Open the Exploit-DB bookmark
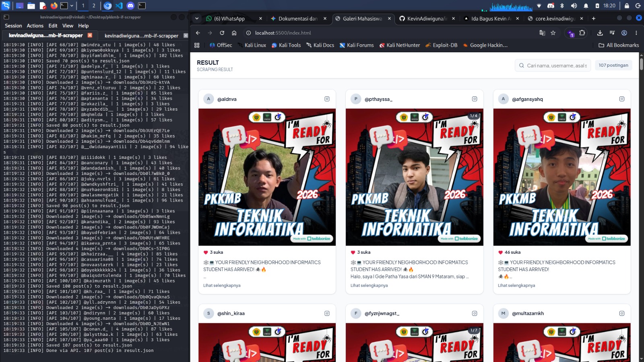Image resolution: width=644 pixels, height=362 pixels. pos(441,45)
